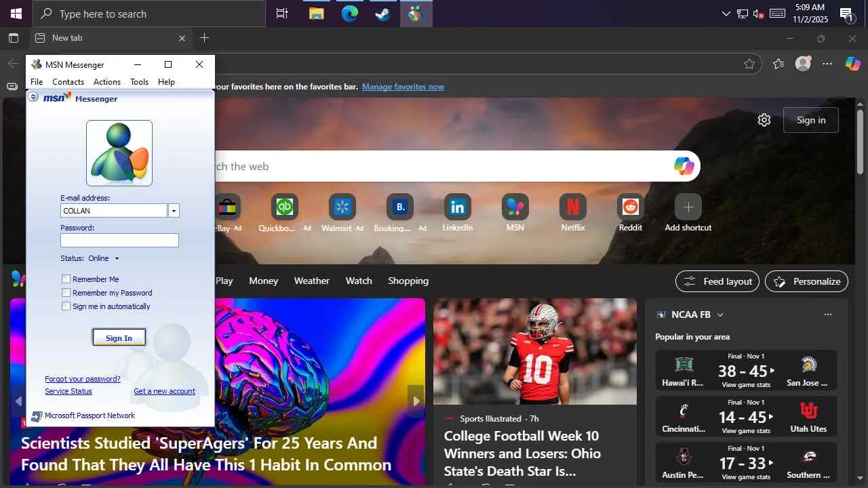Expand the NCAA FB dropdown chevron
Image resolution: width=868 pixels, height=488 pixels.
coord(720,314)
